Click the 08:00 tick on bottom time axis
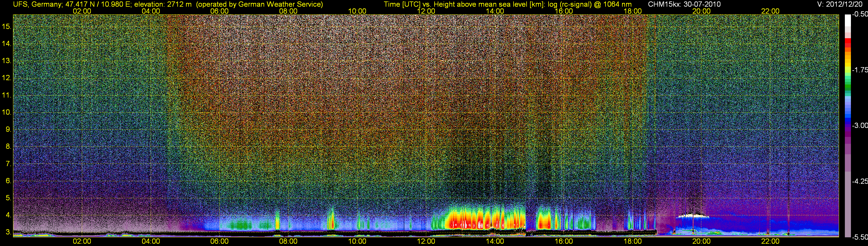 click(288, 241)
